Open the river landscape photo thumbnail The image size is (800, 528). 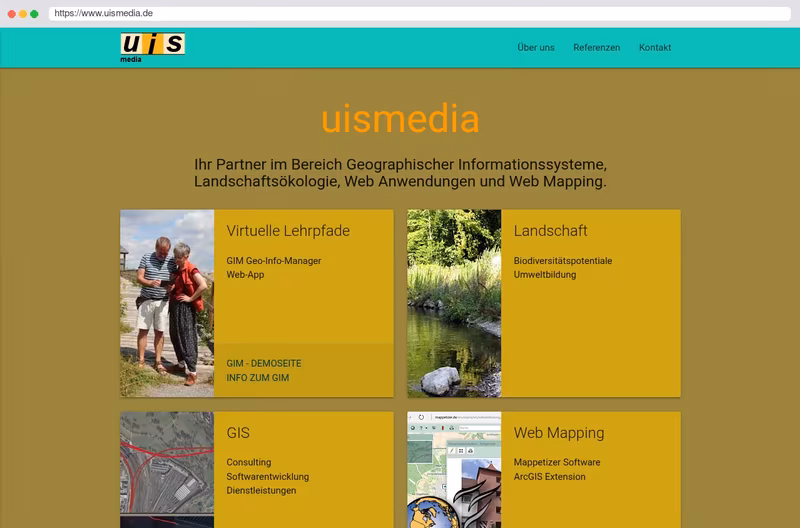(454, 303)
